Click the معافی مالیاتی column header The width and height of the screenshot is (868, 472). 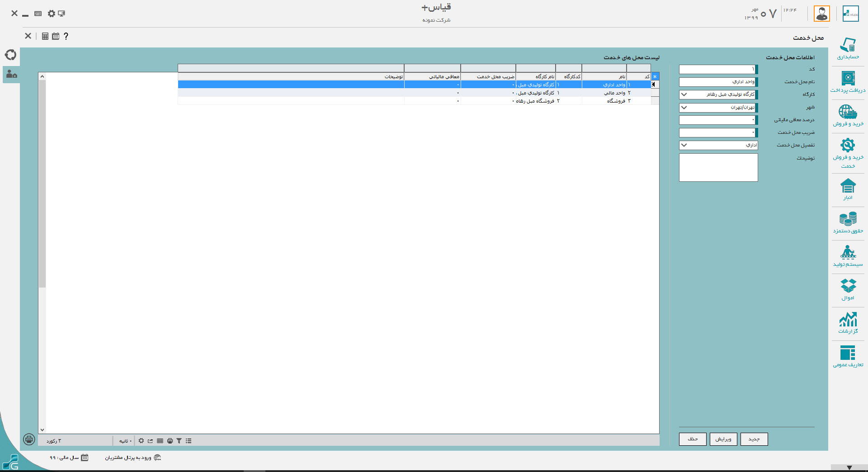point(433,77)
